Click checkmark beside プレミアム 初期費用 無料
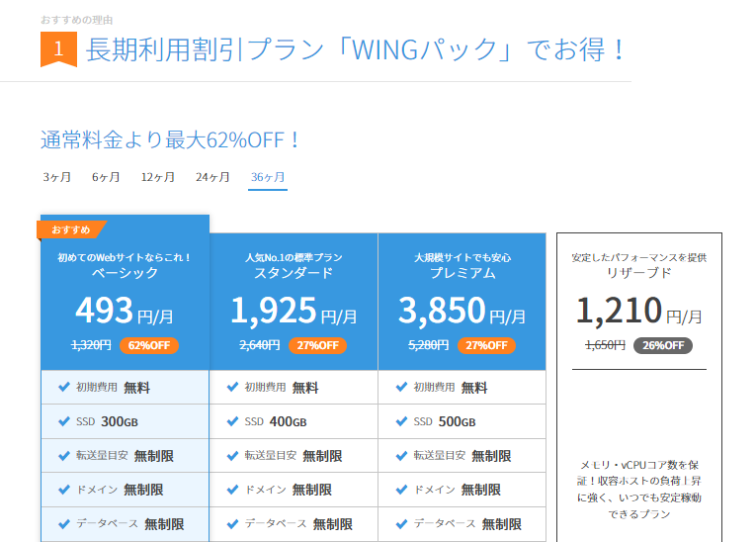Screen dimensions: 756x542 pos(401,387)
